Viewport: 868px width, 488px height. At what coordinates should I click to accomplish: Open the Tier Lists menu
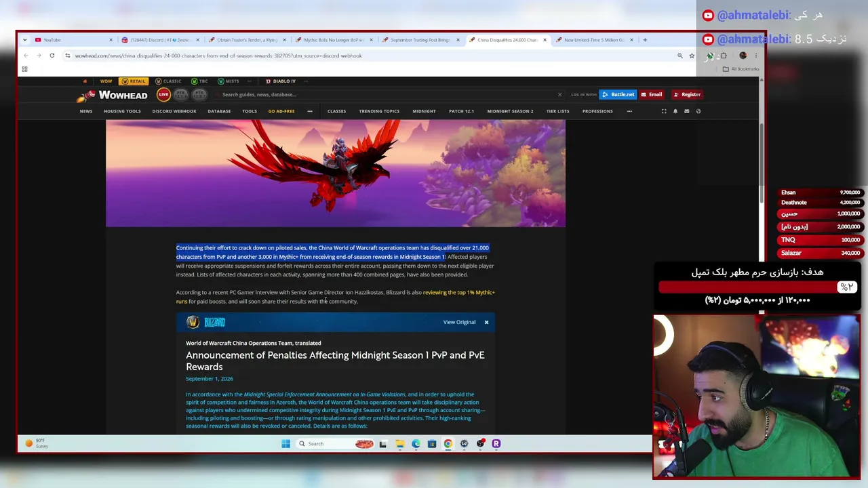(x=557, y=111)
